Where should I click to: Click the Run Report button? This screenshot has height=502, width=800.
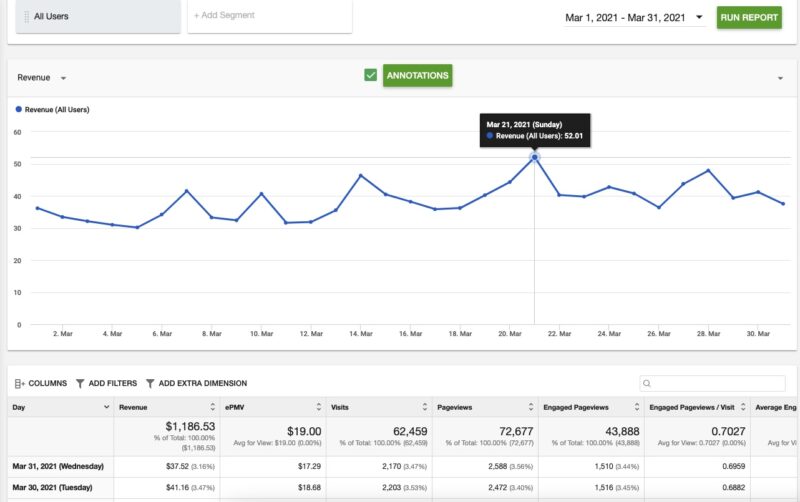pyautogui.click(x=749, y=17)
